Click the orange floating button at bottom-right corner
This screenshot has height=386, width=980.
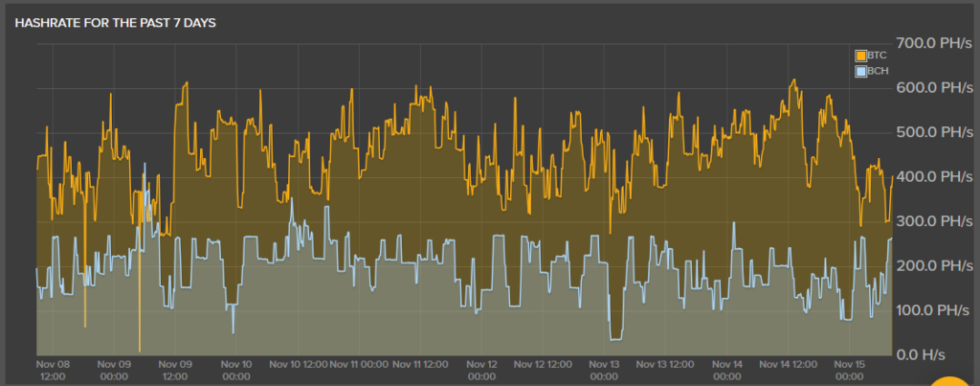tap(957, 378)
